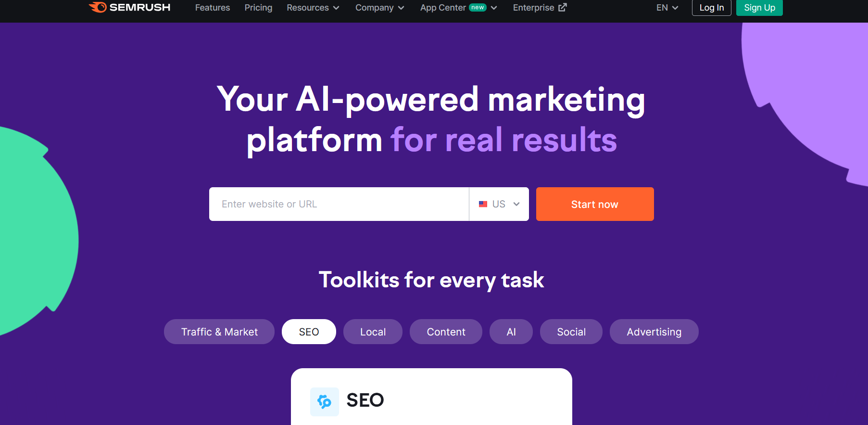Open the App Center dropdown chevron
The image size is (868, 425).
click(494, 8)
